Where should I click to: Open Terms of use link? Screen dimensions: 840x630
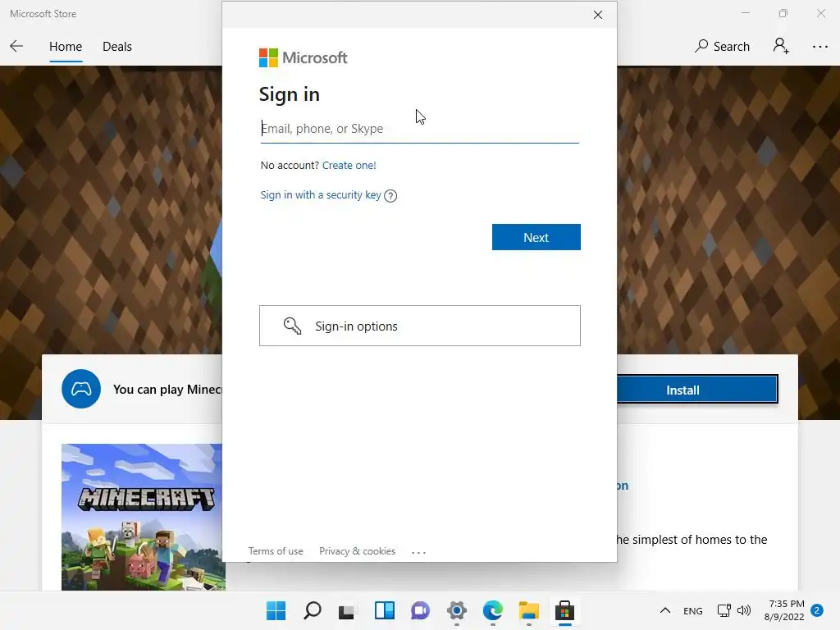click(x=276, y=551)
